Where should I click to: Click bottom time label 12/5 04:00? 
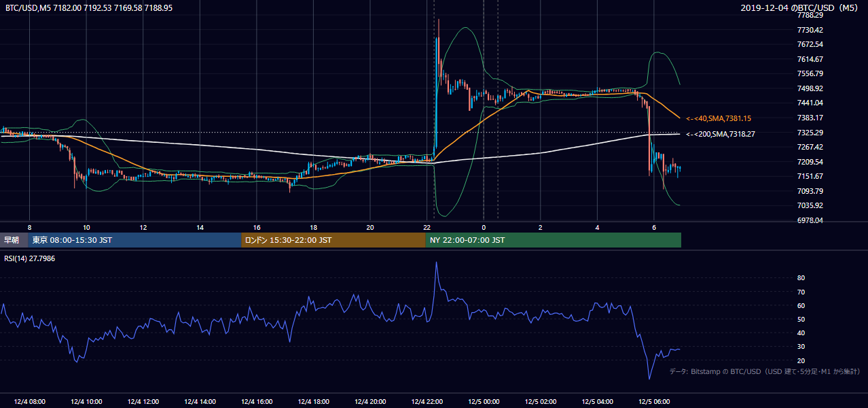point(597,402)
